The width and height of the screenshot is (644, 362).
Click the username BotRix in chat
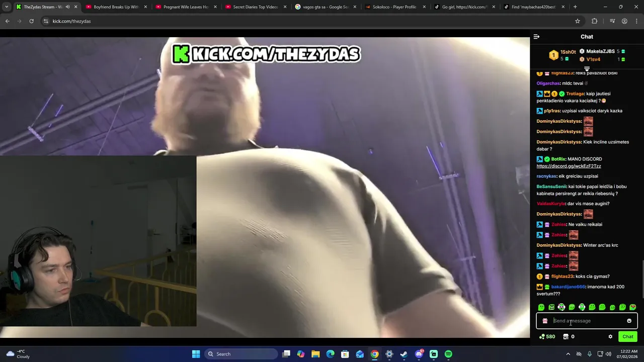point(558,159)
